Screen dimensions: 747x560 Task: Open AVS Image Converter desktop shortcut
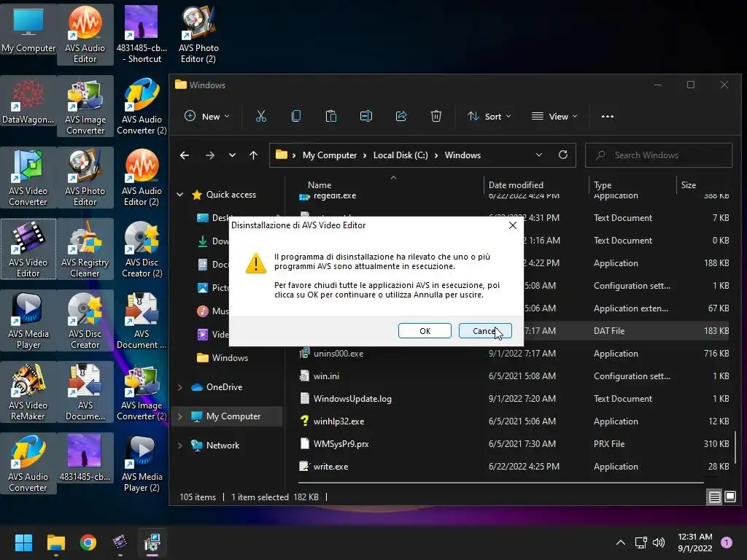pos(85,106)
